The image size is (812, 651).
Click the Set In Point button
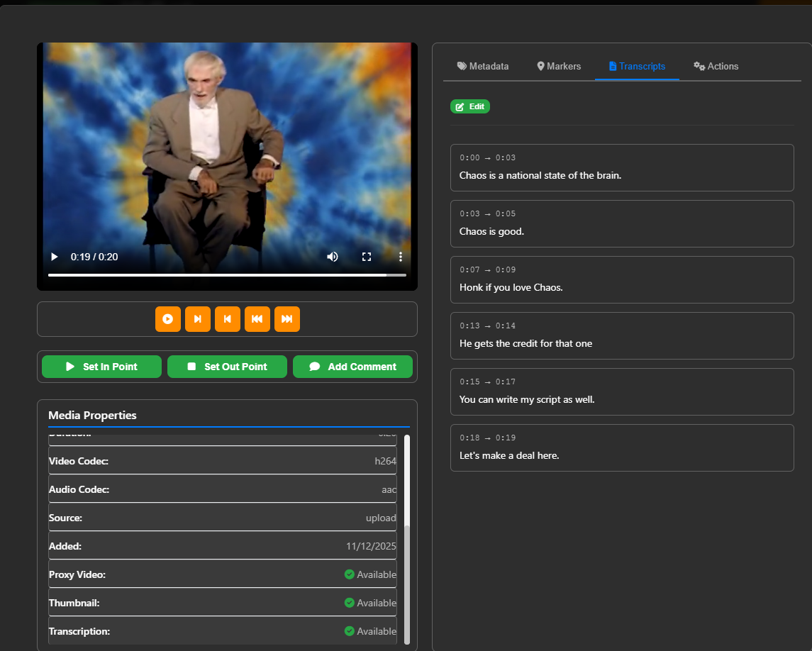101,367
